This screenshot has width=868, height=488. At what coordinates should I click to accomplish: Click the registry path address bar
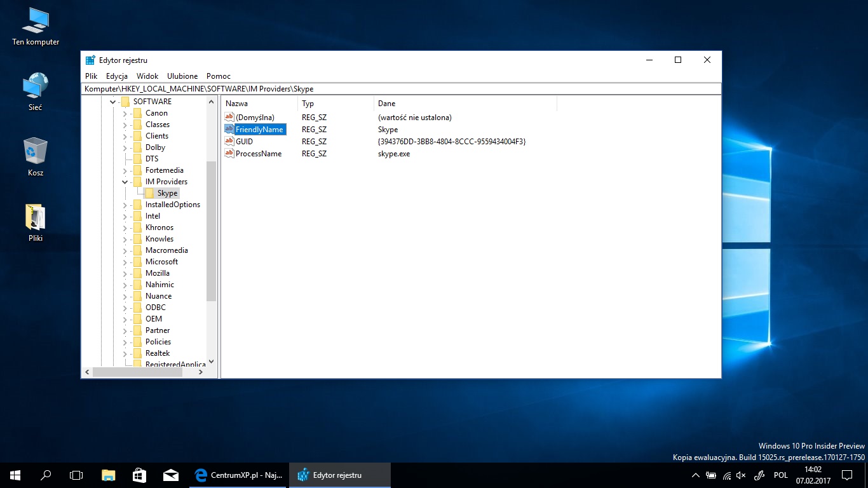tap(401, 89)
